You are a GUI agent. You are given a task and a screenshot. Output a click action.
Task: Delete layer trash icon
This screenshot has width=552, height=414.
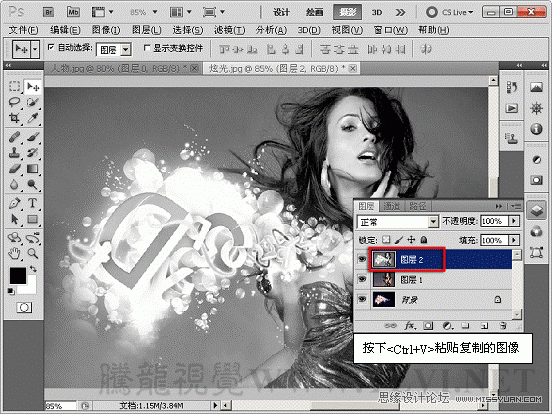pos(503,326)
